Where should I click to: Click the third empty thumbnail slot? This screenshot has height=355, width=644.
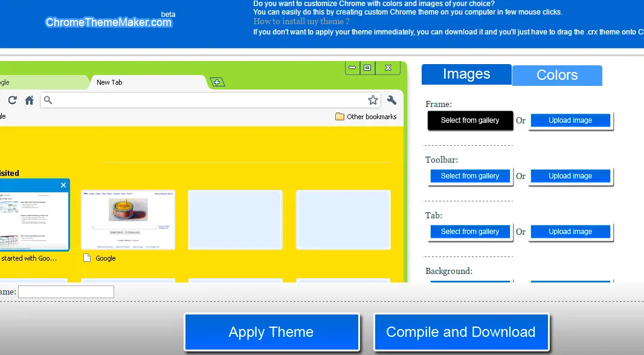[x=236, y=220]
